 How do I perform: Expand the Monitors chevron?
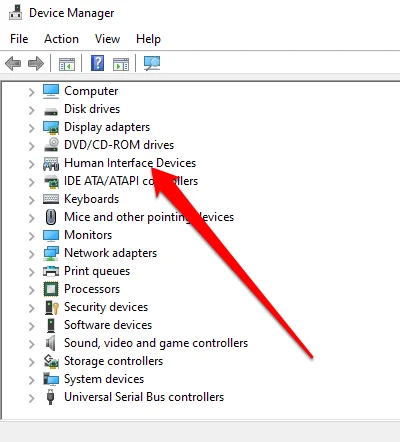point(31,236)
